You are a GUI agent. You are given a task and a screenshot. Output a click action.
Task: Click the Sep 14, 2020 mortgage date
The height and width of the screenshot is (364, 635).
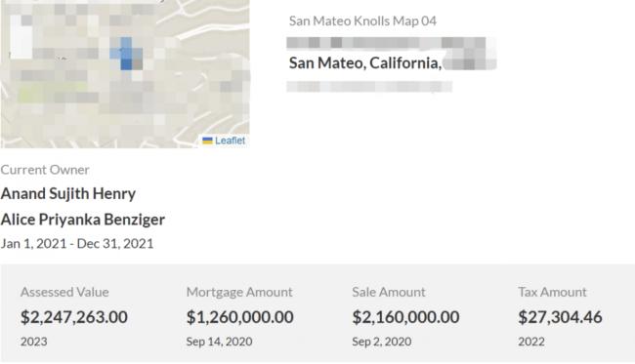219,342
